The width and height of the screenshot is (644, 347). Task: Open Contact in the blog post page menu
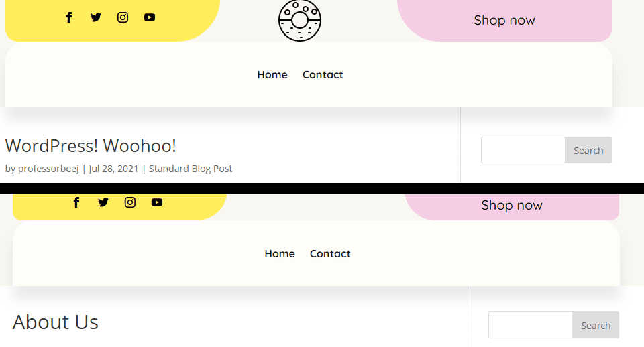coord(323,75)
